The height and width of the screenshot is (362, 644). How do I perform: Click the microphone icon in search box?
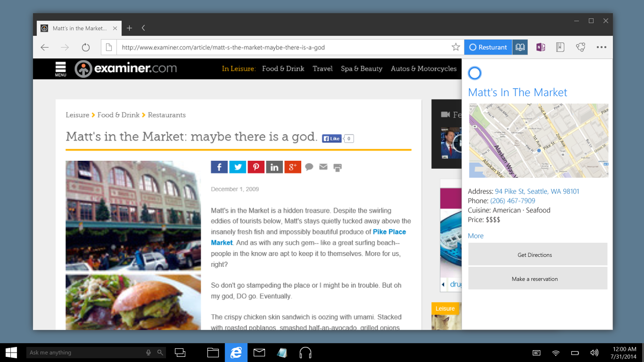click(x=148, y=353)
